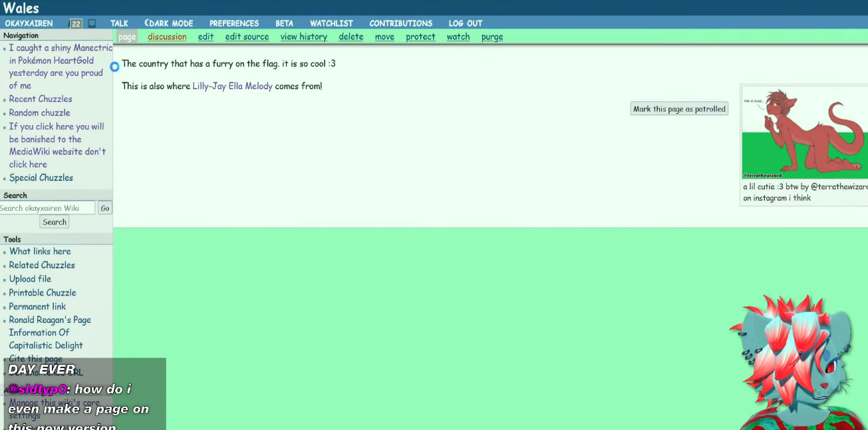Follow the Lilly-Jay Ella Melody link
This screenshot has height=430, width=868.
coord(232,87)
